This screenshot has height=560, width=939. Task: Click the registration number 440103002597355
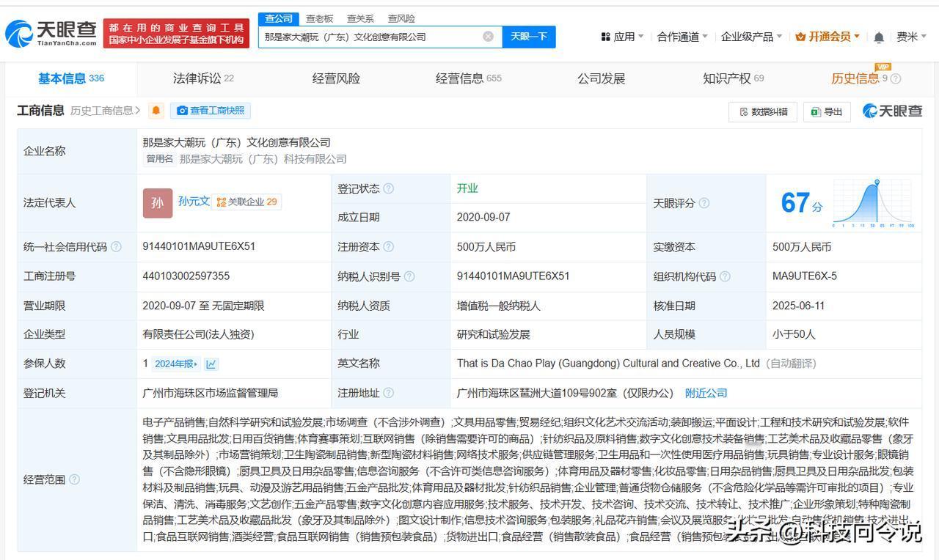coord(186,276)
